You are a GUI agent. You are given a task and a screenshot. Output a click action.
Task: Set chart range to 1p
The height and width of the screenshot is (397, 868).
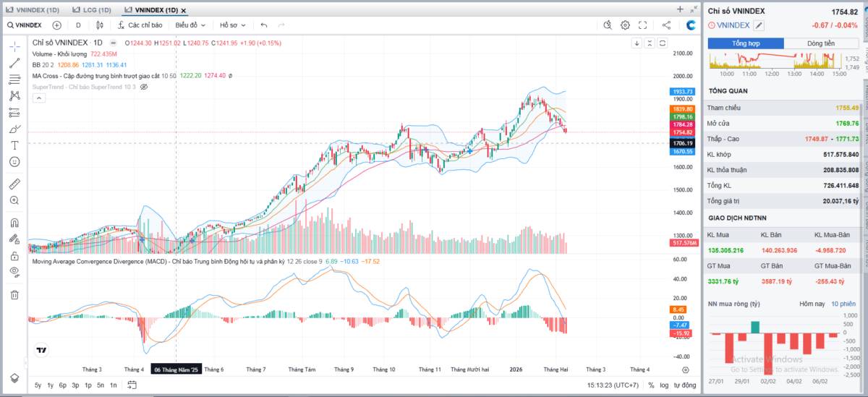click(x=88, y=385)
